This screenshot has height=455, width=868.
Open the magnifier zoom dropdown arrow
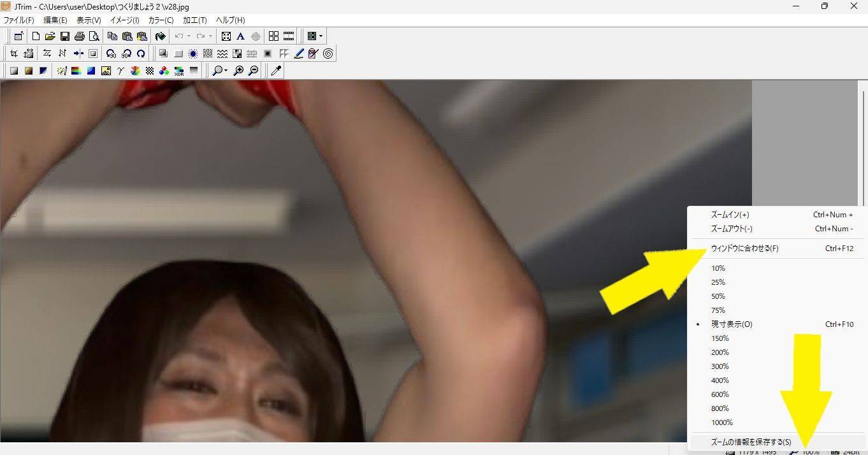point(226,71)
